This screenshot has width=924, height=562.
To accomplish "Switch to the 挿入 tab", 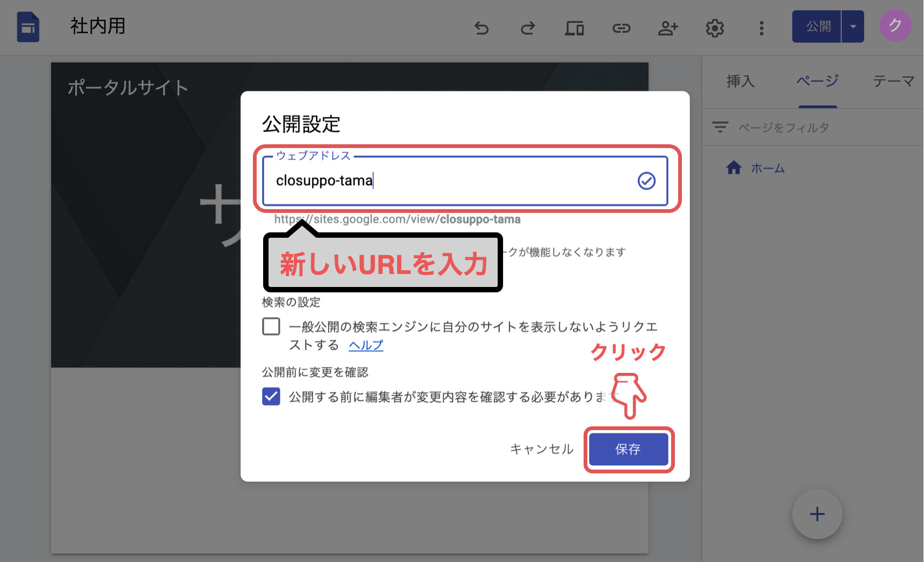I will 740,81.
